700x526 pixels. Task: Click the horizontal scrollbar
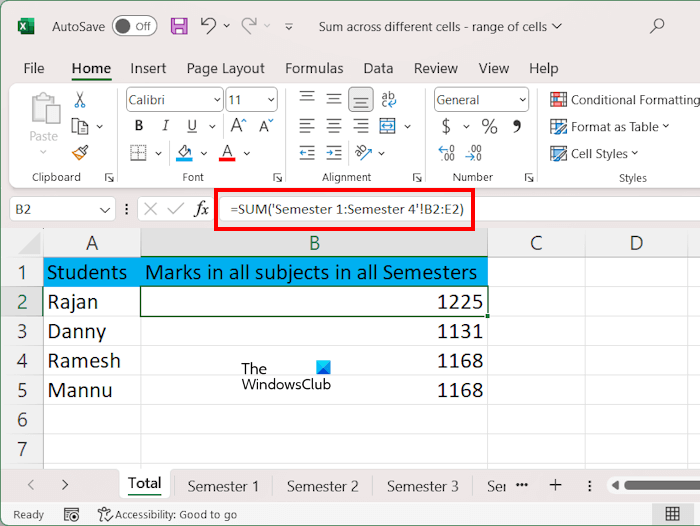[x=661, y=485]
